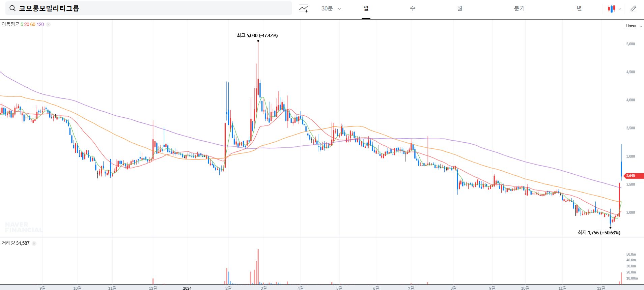Remove the 거래량 volume indicator
The image size is (644, 290).
34,243
